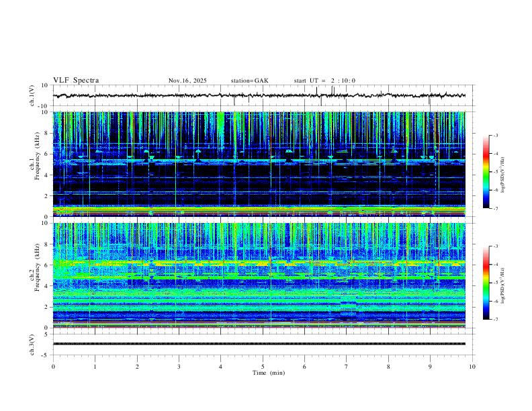Select the "ch.3(V)" axis label
The image size is (532, 411).
point(32,345)
